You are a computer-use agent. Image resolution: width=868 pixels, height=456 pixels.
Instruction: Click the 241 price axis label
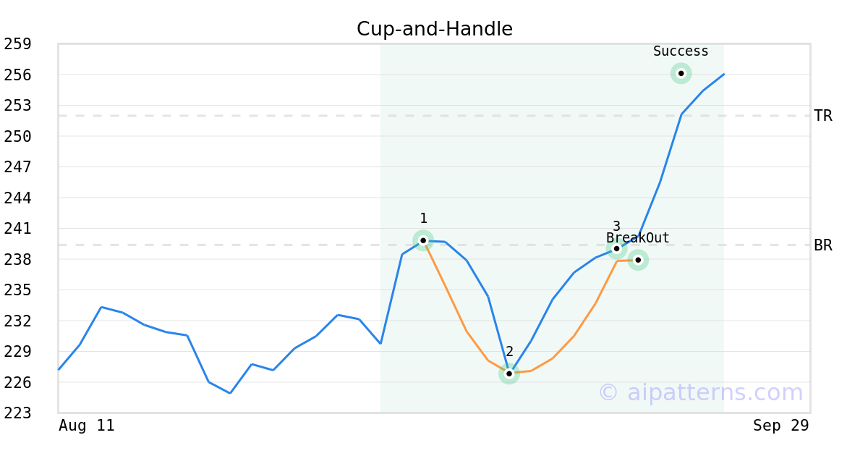pyautogui.click(x=17, y=229)
